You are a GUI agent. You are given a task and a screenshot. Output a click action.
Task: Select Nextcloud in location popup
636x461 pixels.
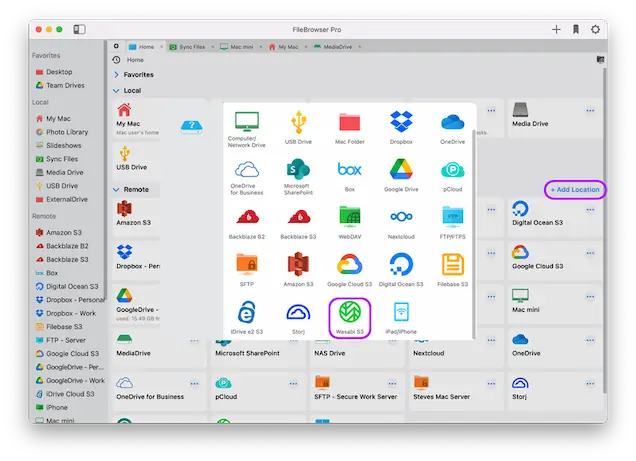coord(401,225)
